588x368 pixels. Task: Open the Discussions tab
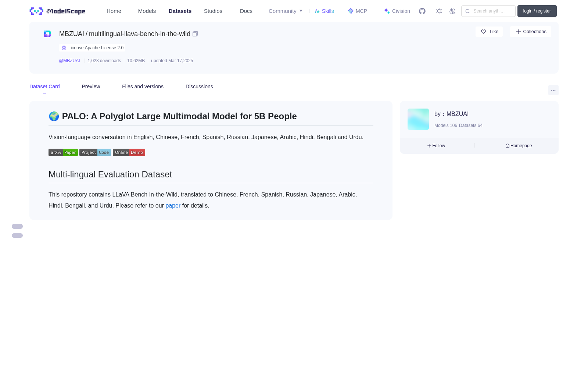199,86
